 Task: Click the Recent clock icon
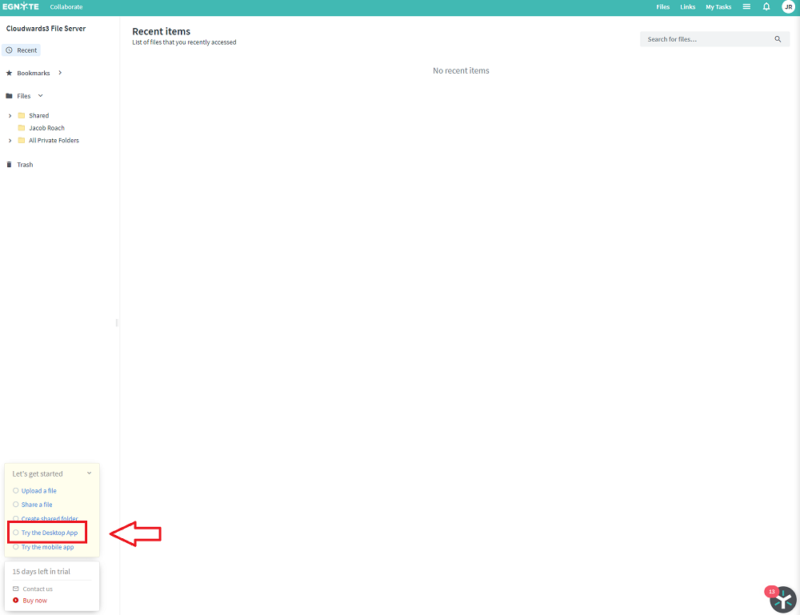(x=9, y=51)
